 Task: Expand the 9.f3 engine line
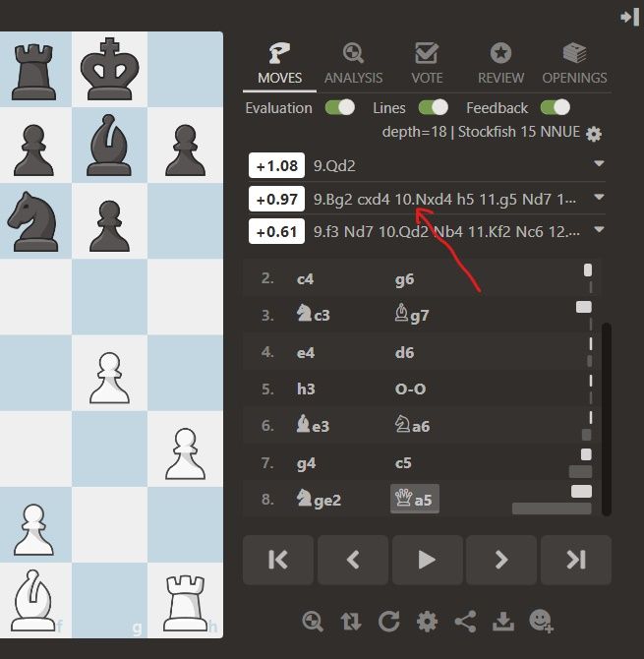599,229
